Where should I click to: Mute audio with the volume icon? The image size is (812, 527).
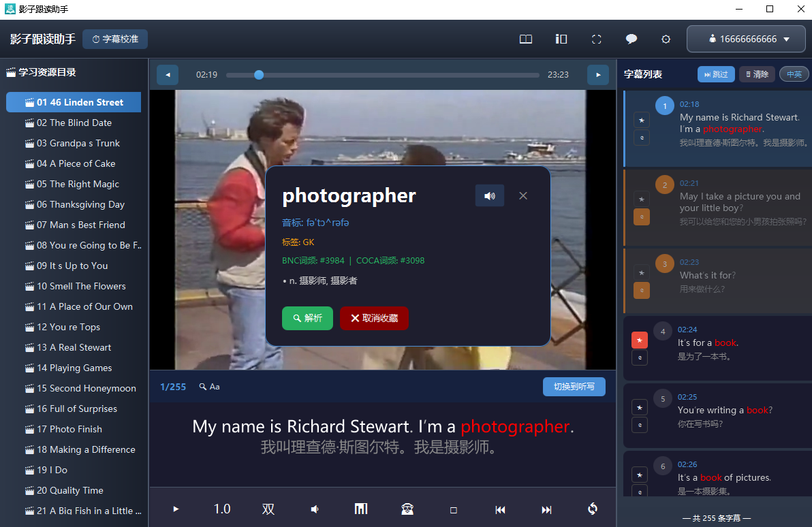pos(314,509)
